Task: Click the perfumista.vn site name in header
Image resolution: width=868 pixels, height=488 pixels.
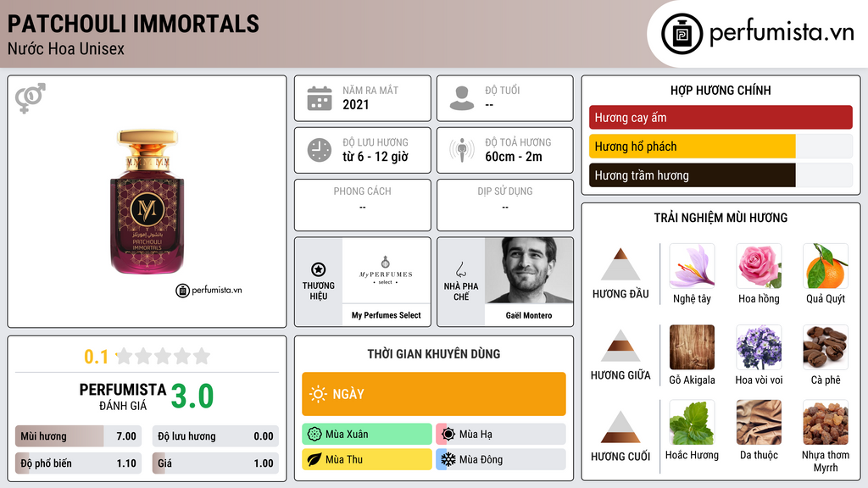Action: [x=782, y=33]
